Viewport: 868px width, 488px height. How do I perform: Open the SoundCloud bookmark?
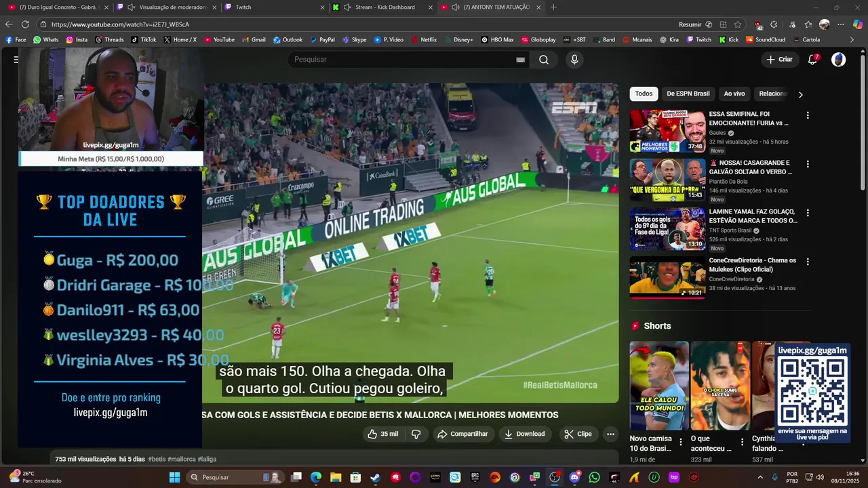click(766, 39)
